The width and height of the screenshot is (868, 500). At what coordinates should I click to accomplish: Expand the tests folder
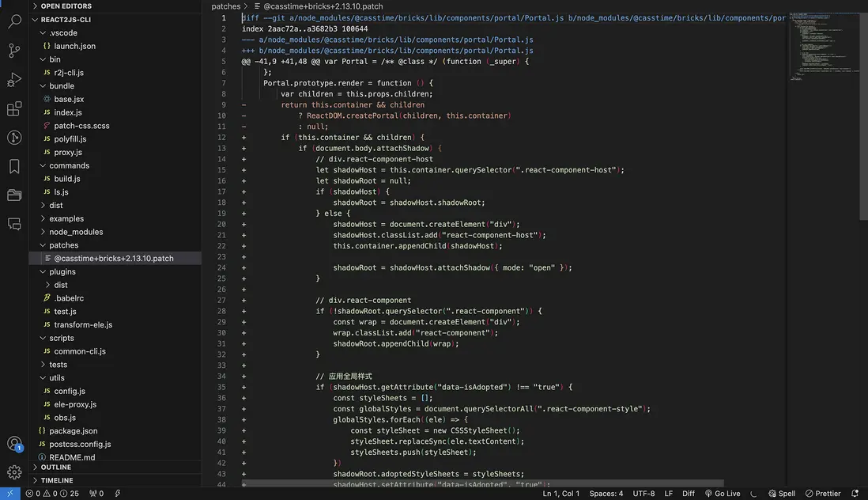pyautogui.click(x=115, y=365)
